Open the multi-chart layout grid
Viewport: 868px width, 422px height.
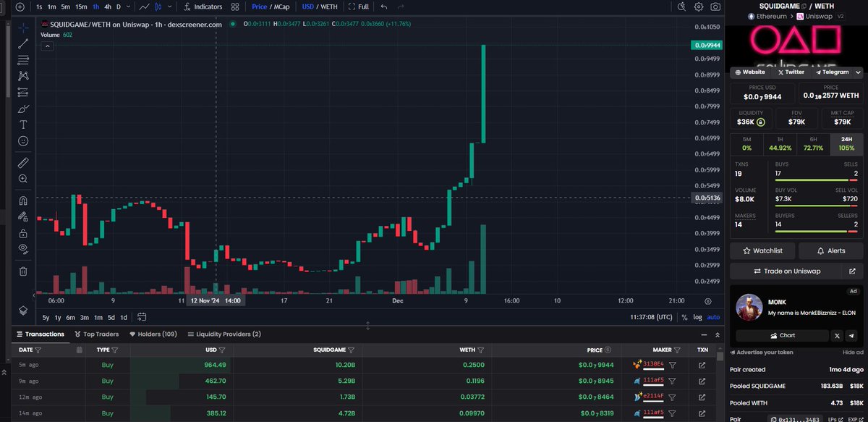click(x=235, y=7)
